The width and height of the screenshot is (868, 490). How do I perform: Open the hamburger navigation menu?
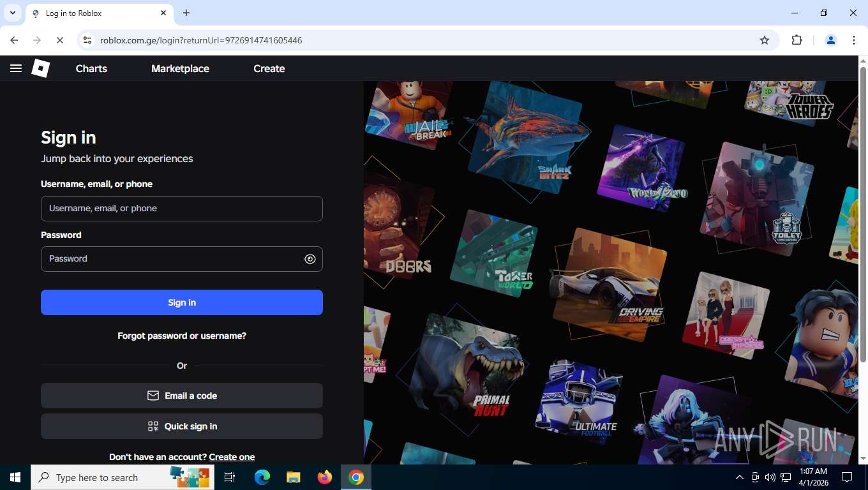[x=16, y=68]
